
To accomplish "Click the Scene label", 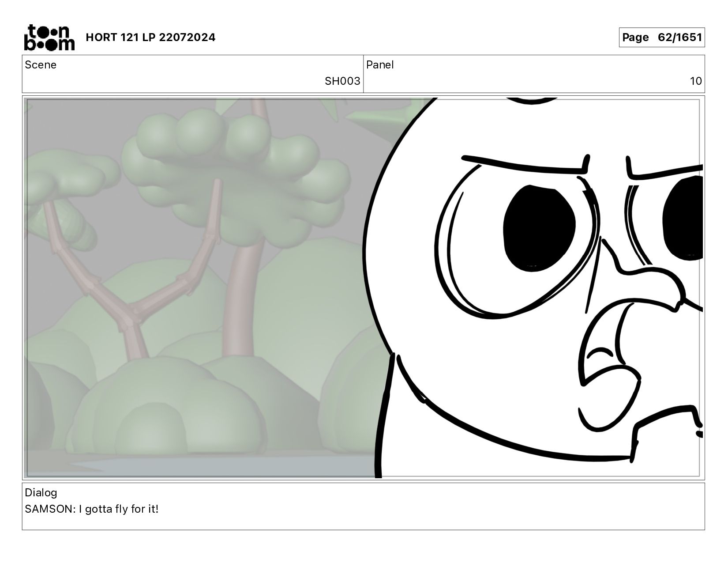I will point(41,65).
